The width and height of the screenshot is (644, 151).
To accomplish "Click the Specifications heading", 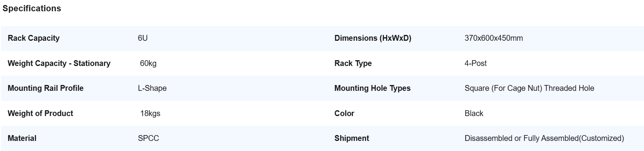I will coord(32,9).
